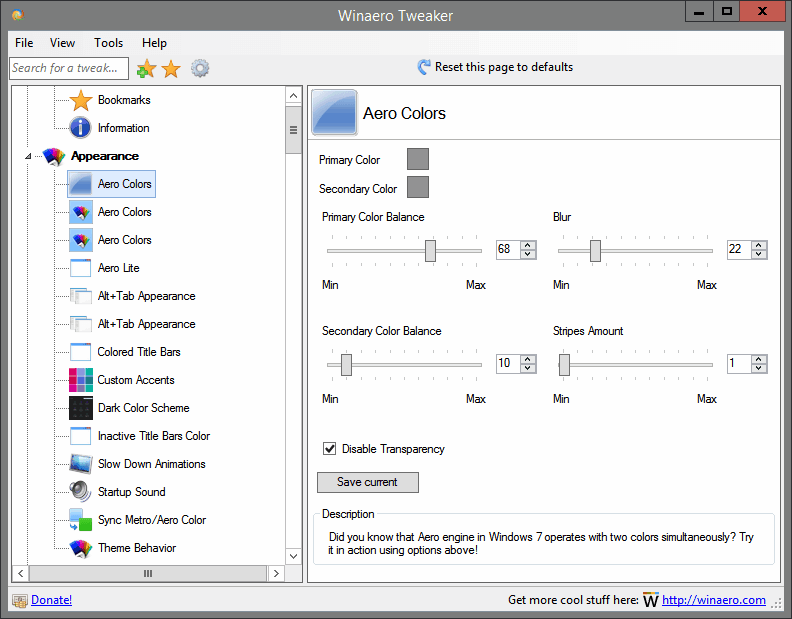Select the Bookmarks tree label
The image size is (792, 619).
(124, 100)
